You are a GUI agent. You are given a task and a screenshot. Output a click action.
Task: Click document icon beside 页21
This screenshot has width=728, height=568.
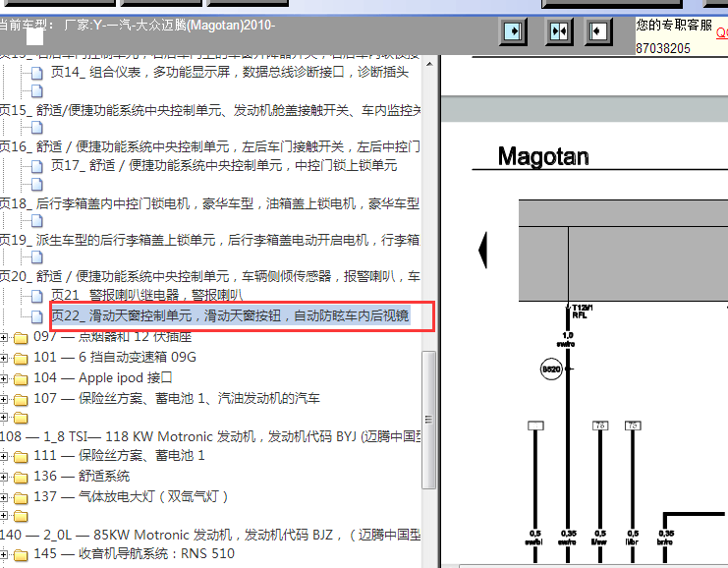pos(37,296)
